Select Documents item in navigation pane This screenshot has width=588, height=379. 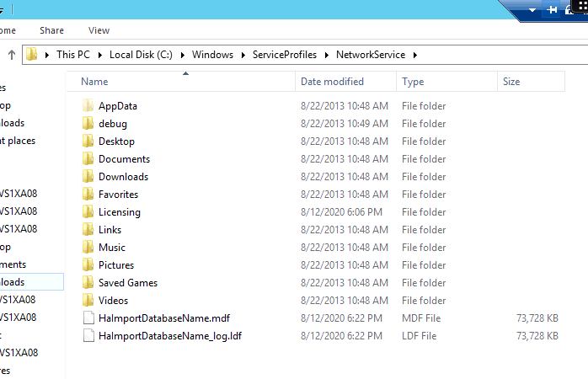(13, 264)
